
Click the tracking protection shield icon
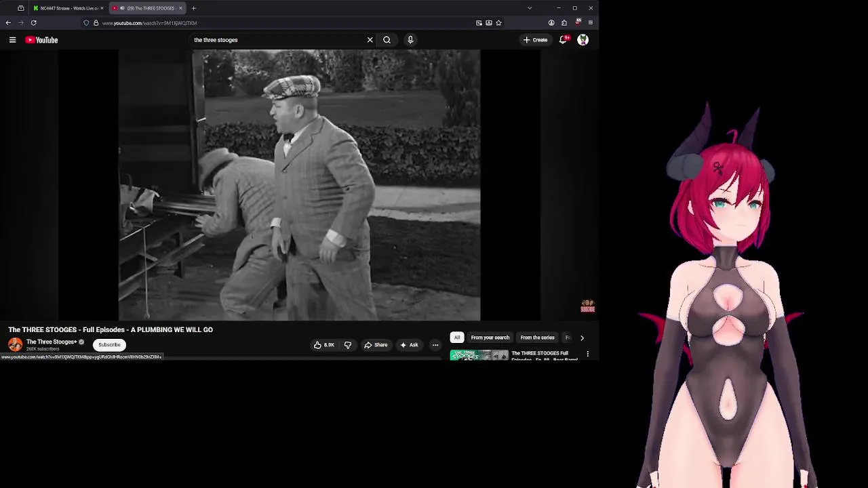(x=86, y=23)
